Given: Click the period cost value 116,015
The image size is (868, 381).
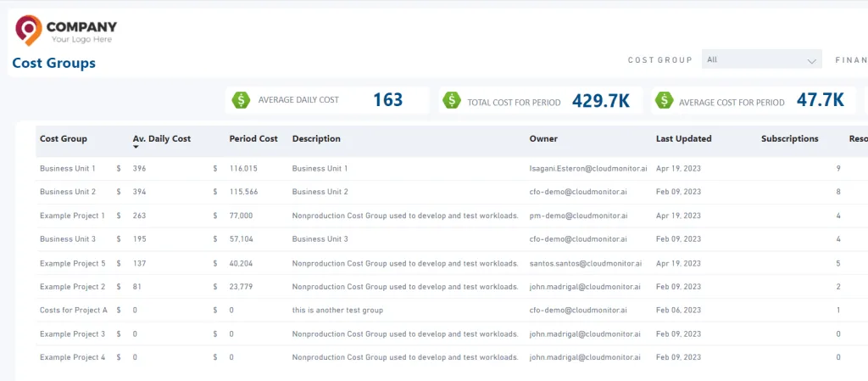Looking at the screenshot, I should (x=243, y=168).
